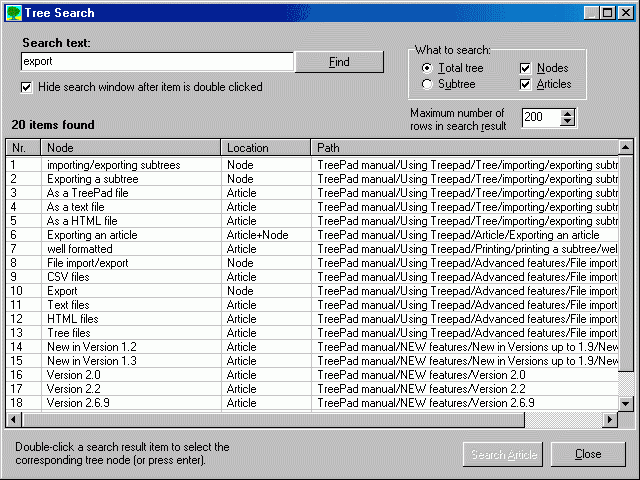Click the Path column header
This screenshot has width=640, height=480.
pos(465,148)
